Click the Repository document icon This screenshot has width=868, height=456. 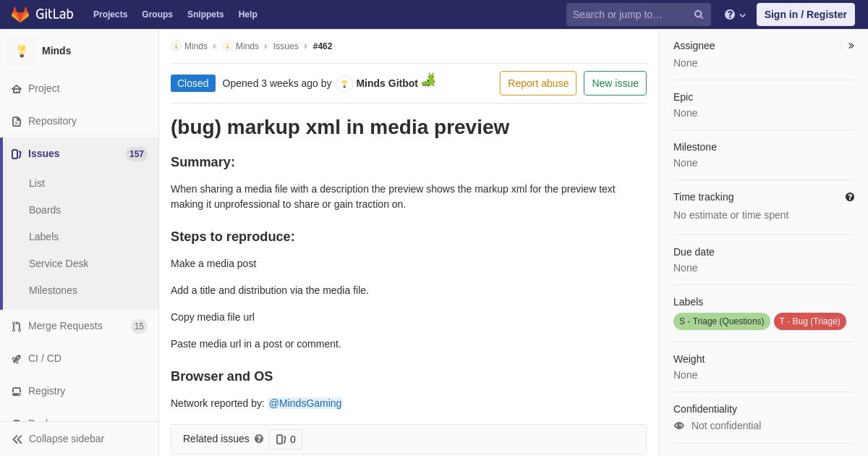(17, 122)
